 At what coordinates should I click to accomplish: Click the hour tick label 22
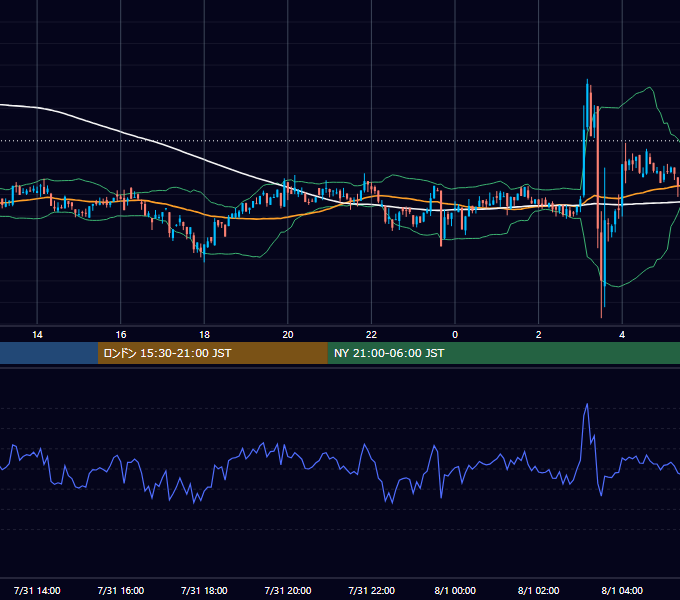(372, 335)
